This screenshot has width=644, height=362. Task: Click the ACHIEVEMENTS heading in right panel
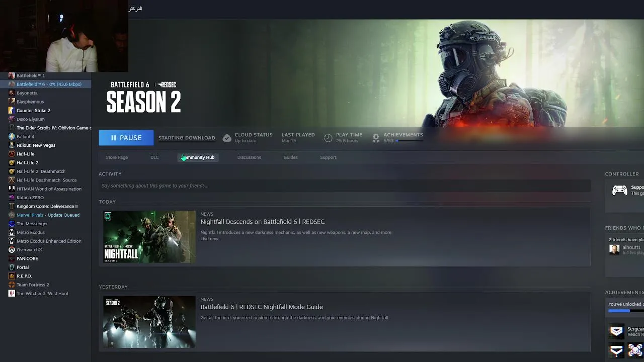click(624, 292)
